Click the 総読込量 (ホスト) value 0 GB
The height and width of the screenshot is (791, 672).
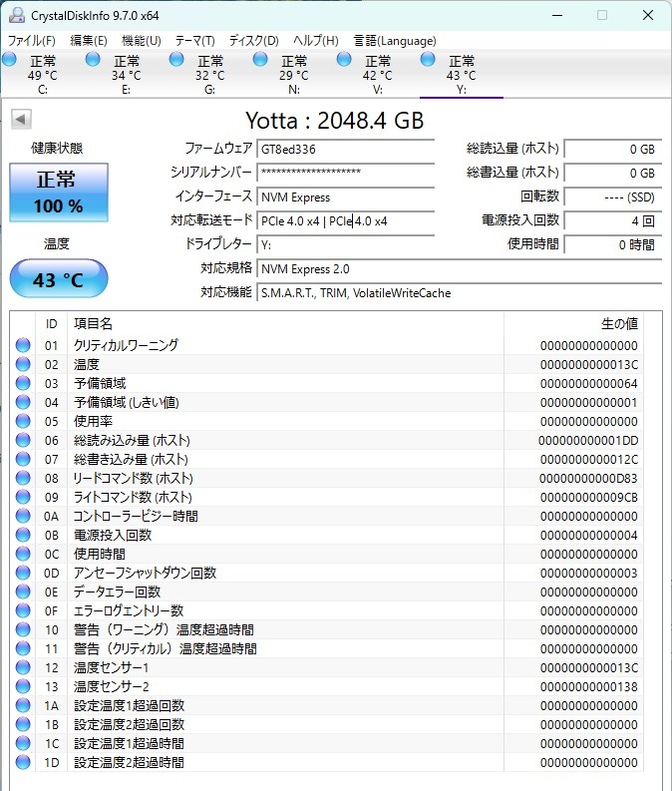[x=612, y=150]
